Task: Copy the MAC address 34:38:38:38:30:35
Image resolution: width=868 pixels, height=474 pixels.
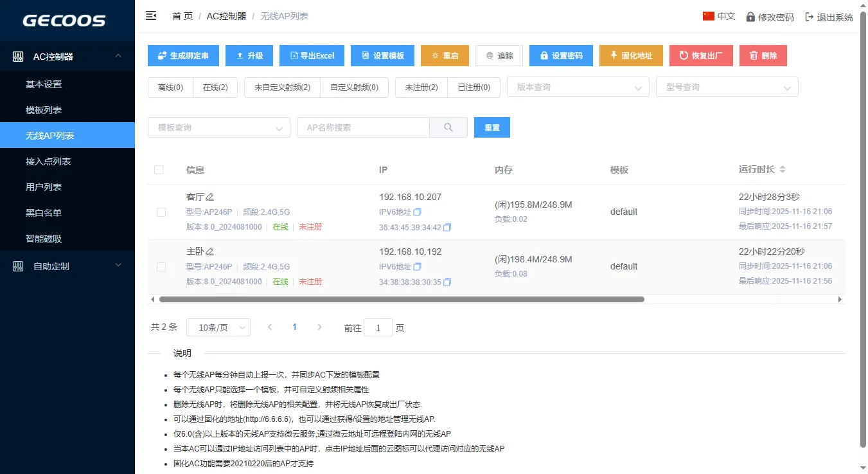Action: click(x=448, y=282)
